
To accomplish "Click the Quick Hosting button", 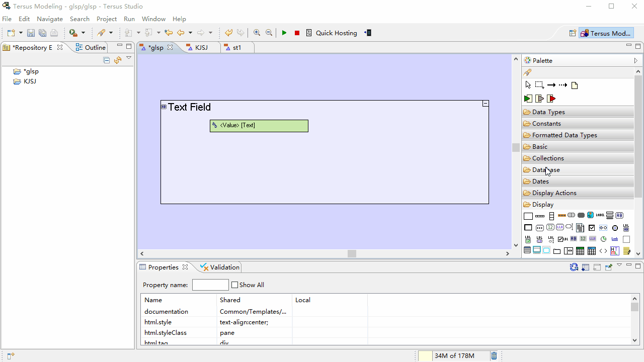I will click(x=332, y=33).
